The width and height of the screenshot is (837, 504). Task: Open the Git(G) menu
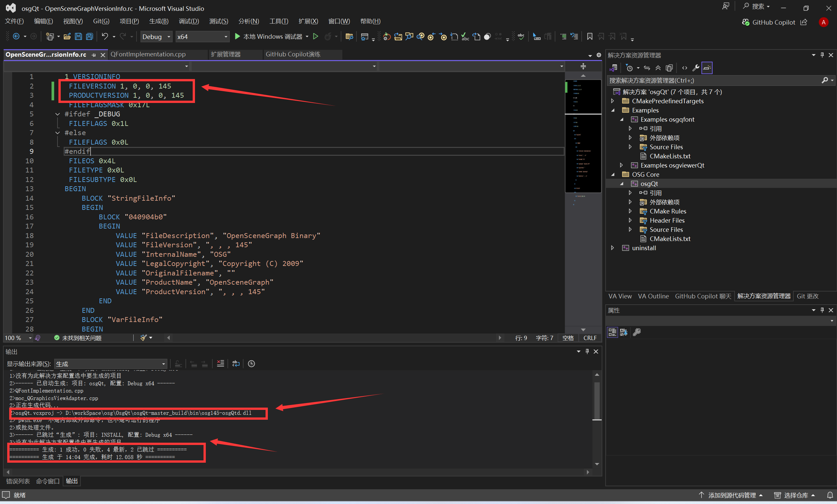coord(101,21)
